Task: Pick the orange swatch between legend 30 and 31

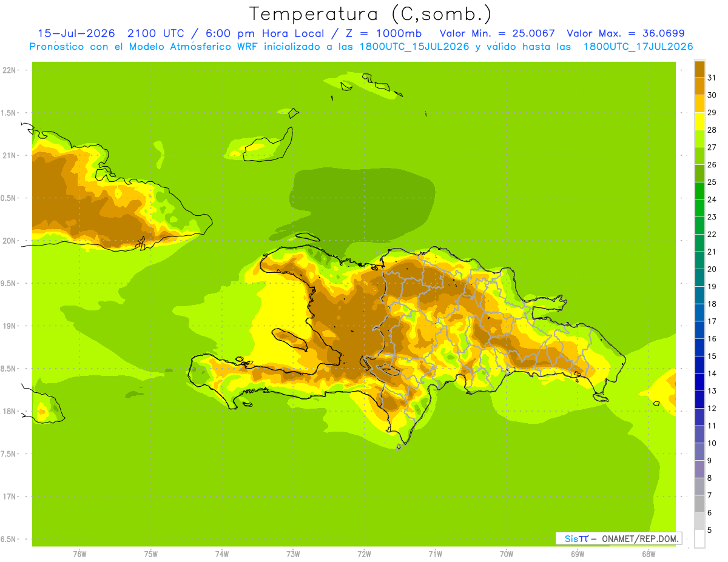Action: pyautogui.click(x=699, y=86)
